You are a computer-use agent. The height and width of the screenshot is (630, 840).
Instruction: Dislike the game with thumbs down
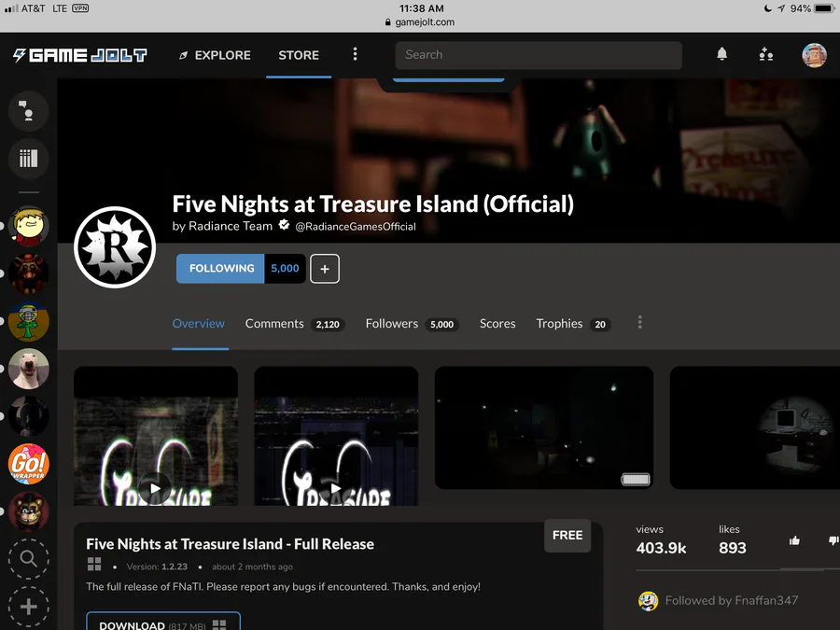tap(833, 540)
